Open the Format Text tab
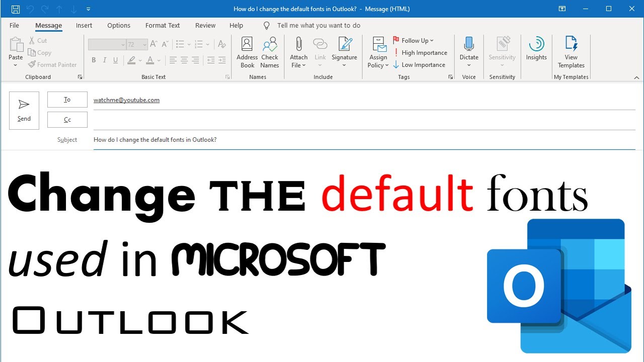 (163, 25)
